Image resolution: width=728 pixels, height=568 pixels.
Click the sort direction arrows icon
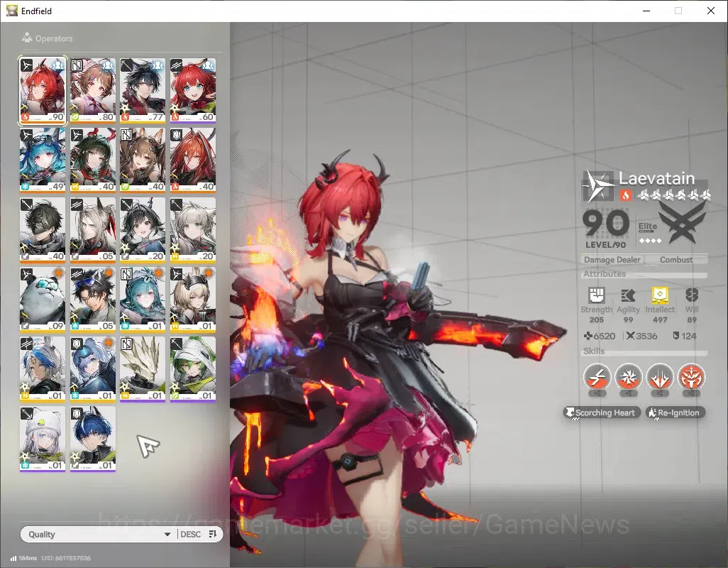[213, 534]
